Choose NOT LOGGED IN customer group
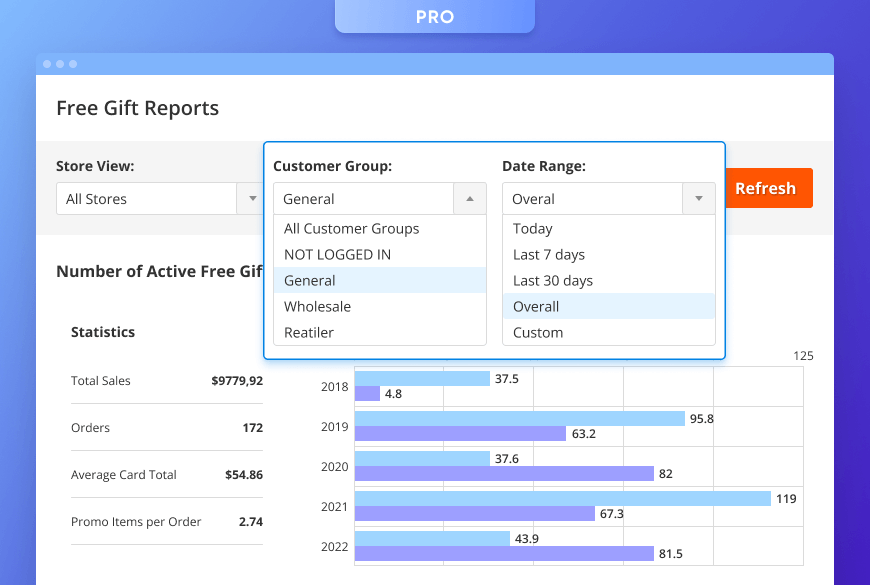Image resolution: width=870 pixels, height=585 pixels. point(338,255)
